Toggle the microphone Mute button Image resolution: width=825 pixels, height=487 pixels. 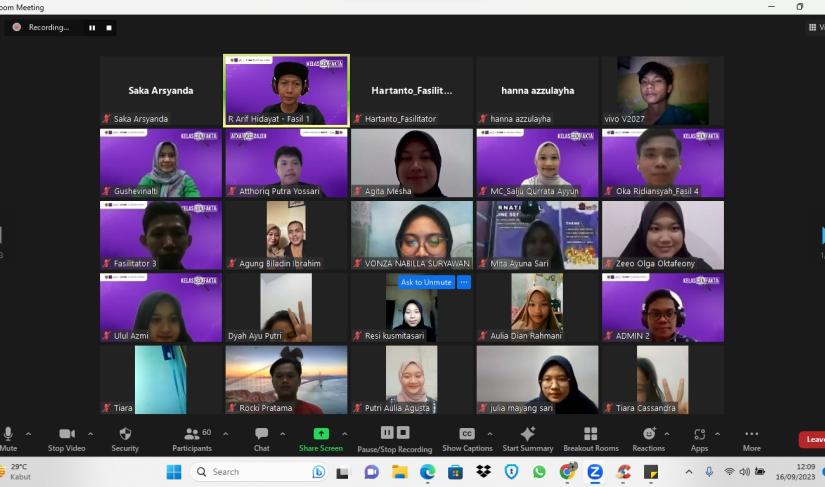pyautogui.click(x=8, y=438)
